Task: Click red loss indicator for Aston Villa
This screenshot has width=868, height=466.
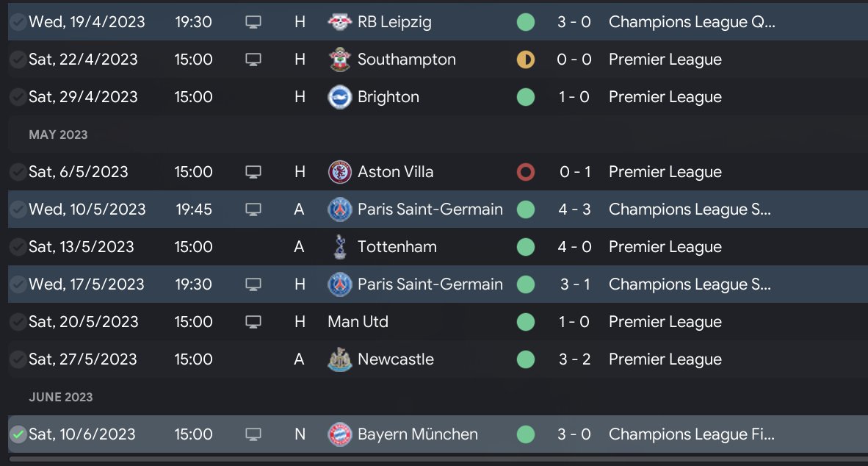Action: pyautogui.click(x=525, y=172)
